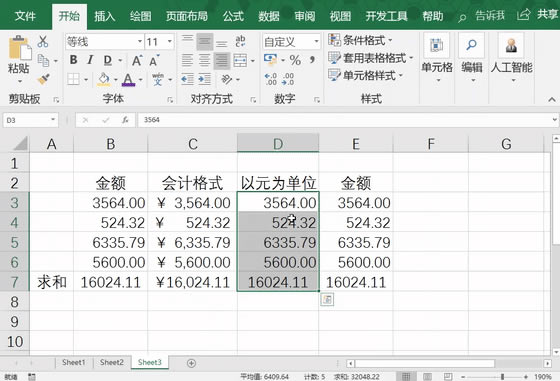Apply percent style with % icon
This screenshot has width=560, height=381.
(x=295, y=60)
